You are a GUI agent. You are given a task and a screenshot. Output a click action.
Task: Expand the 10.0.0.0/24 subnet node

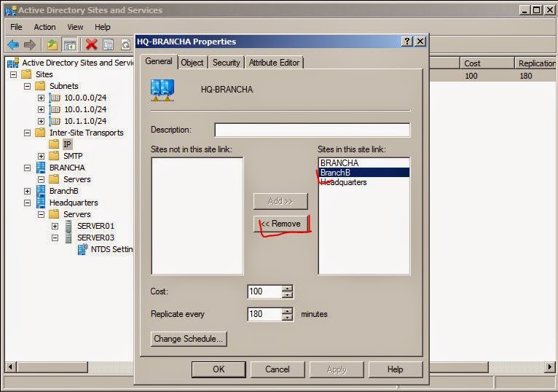pos(42,98)
